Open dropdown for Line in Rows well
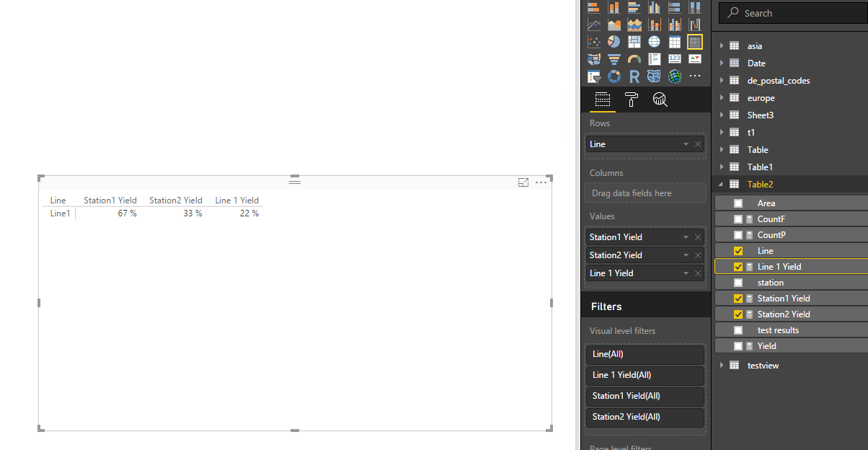868x450 pixels. click(686, 144)
